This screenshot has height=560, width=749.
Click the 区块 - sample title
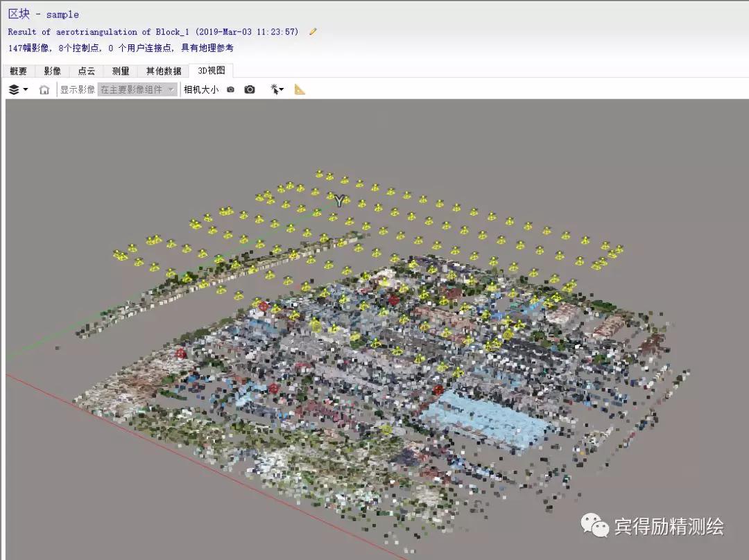tap(43, 14)
